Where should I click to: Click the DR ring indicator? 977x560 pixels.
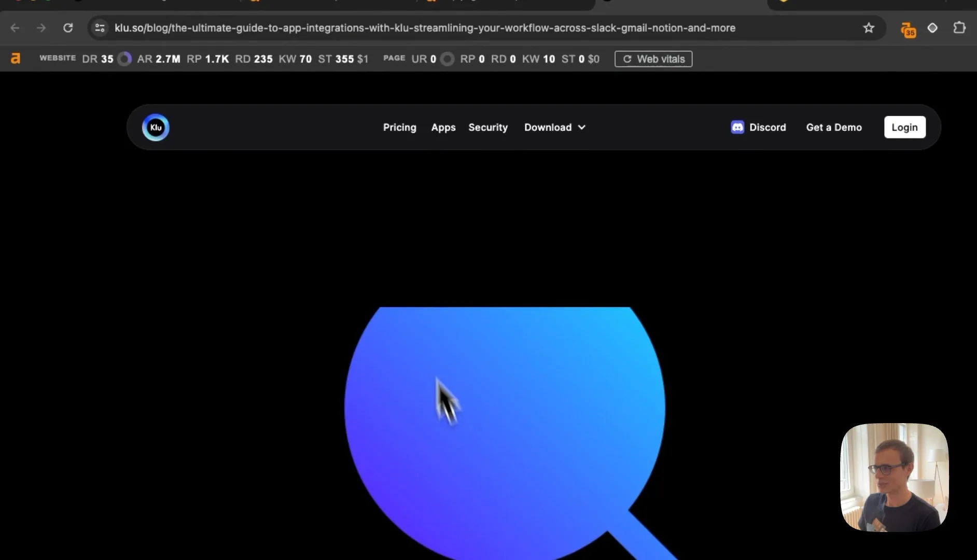click(124, 59)
